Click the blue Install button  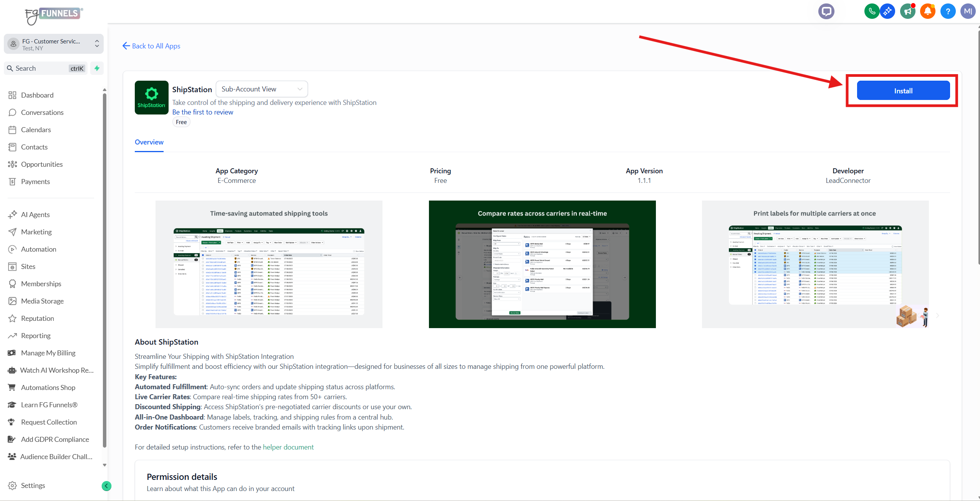point(903,91)
